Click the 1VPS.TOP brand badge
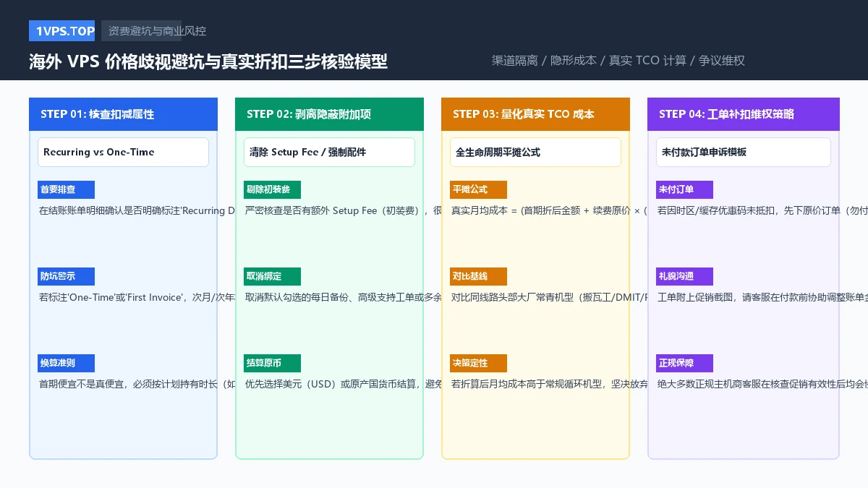 point(62,31)
